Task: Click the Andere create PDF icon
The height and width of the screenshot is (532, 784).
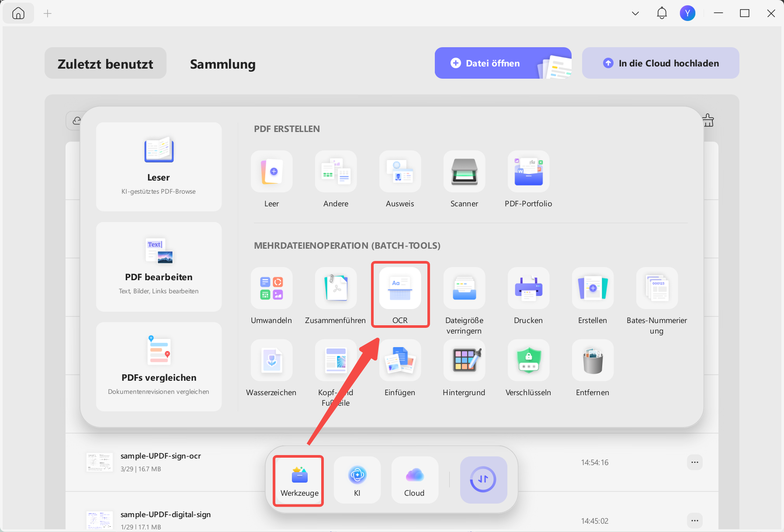Action: [x=336, y=171]
